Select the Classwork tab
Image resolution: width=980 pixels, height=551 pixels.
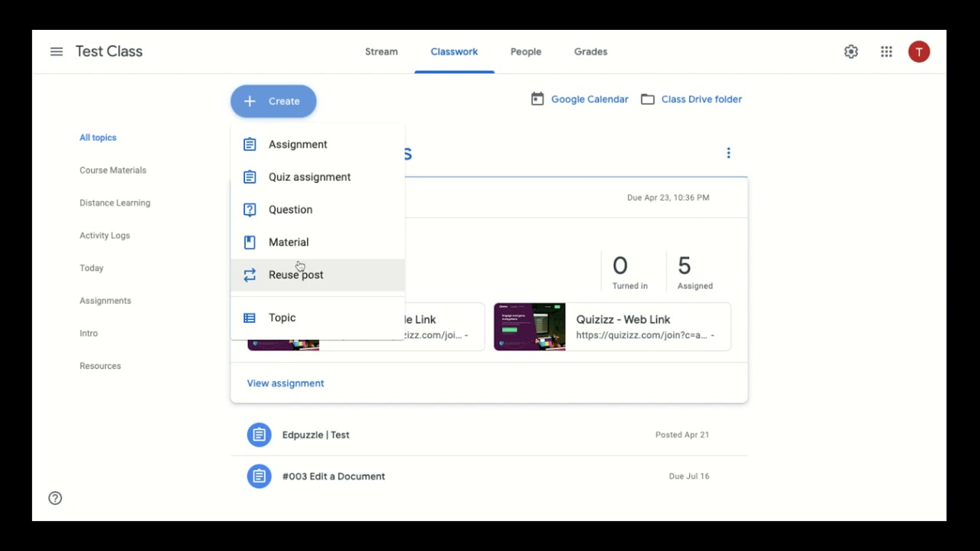(454, 52)
